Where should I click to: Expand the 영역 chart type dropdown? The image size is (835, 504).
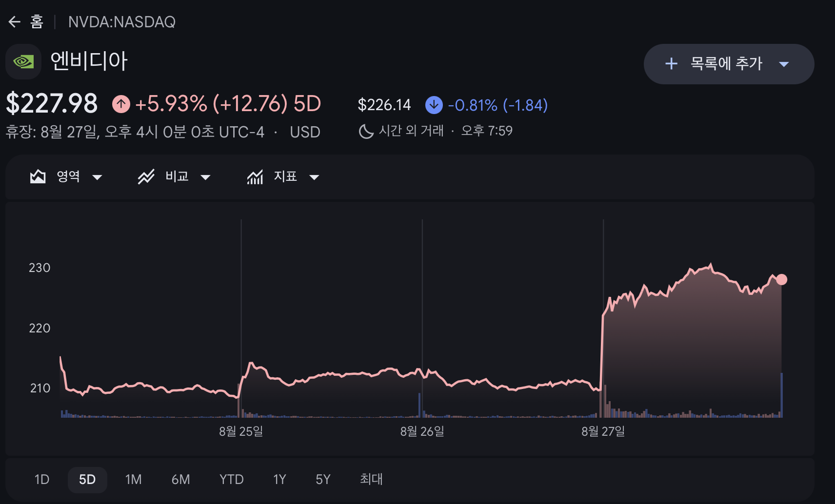point(97,177)
